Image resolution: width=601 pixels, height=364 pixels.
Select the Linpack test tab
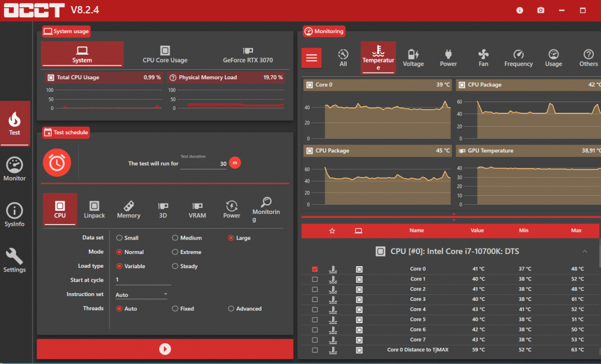pos(94,209)
